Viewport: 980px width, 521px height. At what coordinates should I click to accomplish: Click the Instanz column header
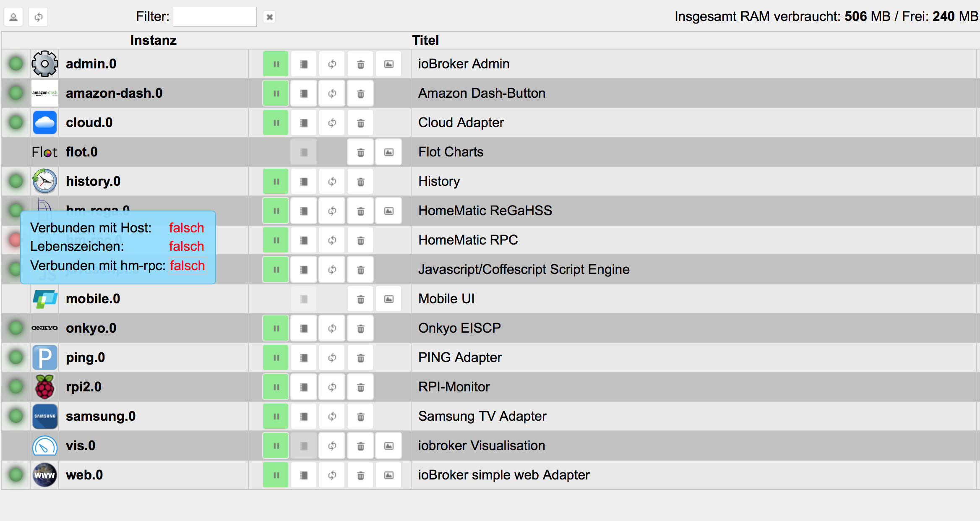pyautogui.click(x=153, y=40)
